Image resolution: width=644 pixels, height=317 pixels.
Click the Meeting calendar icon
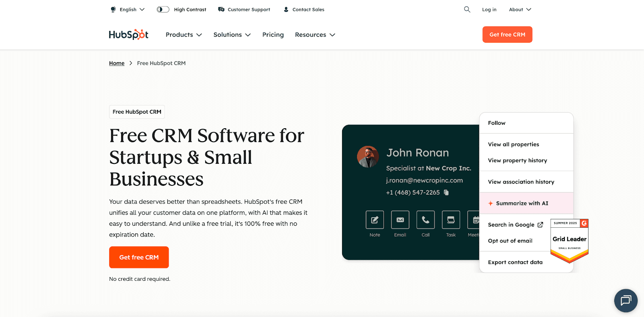click(x=474, y=220)
